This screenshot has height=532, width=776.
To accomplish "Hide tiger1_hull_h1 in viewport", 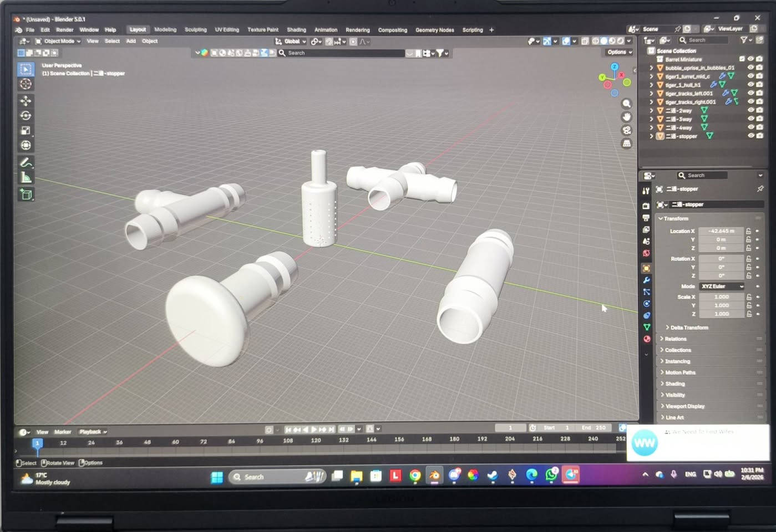I will pyautogui.click(x=750, y=85).
